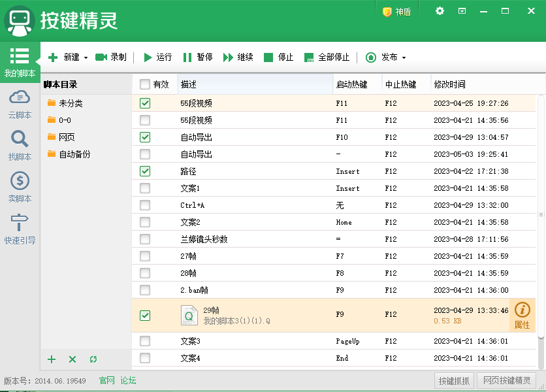Click the 按键精灵 robot logo
The height and width of the screenshot is (392, 546).
coord(20,21)
